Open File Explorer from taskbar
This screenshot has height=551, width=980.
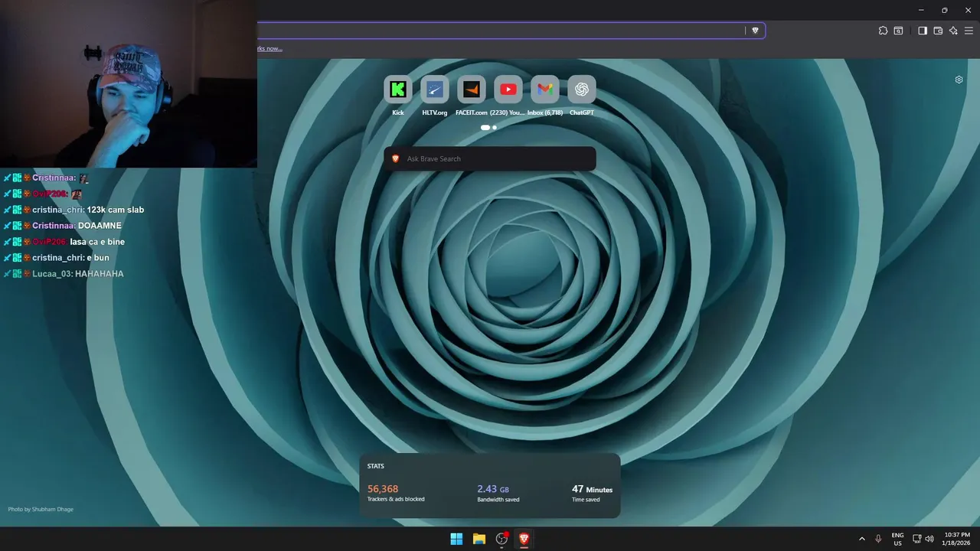[x=479, y=539]
